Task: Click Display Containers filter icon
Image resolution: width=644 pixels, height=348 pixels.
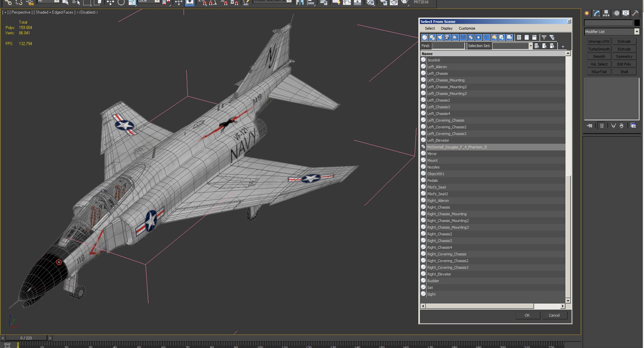Action: (494, 37)
